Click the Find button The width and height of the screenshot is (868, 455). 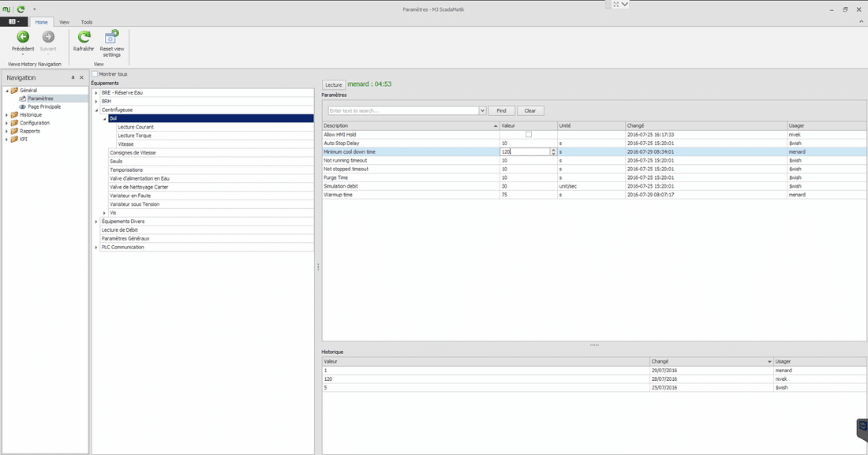(501, 111)
